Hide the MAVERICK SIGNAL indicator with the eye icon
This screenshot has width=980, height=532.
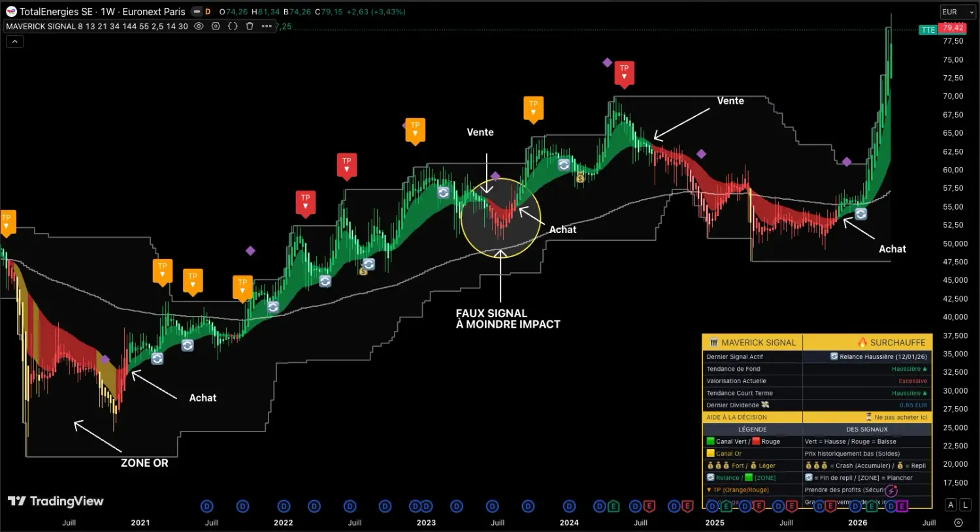click(199, 26)
